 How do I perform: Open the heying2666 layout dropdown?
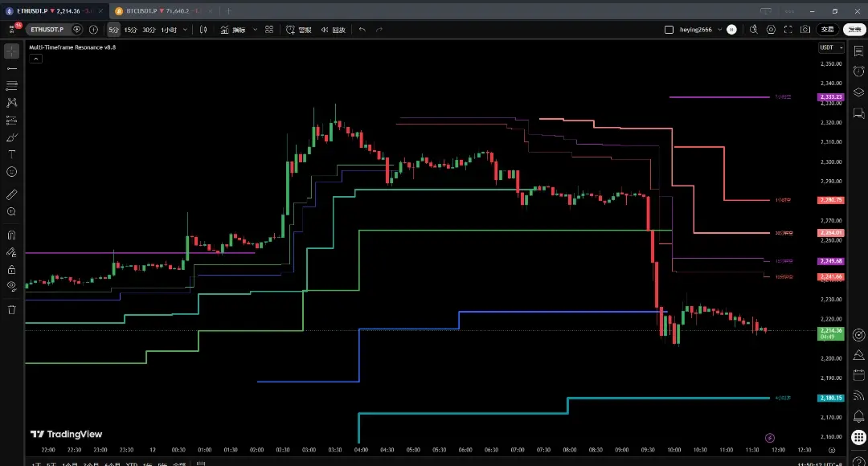pos(700,30)
